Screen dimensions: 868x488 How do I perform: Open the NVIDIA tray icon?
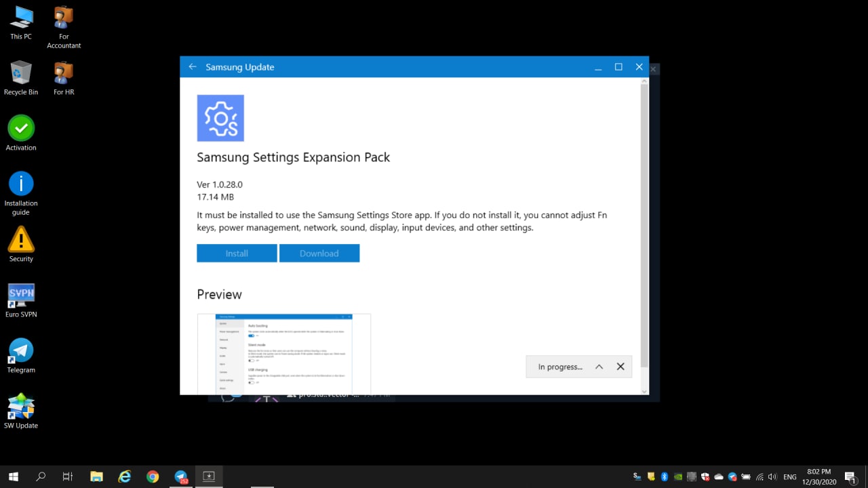tap(678, 476)
